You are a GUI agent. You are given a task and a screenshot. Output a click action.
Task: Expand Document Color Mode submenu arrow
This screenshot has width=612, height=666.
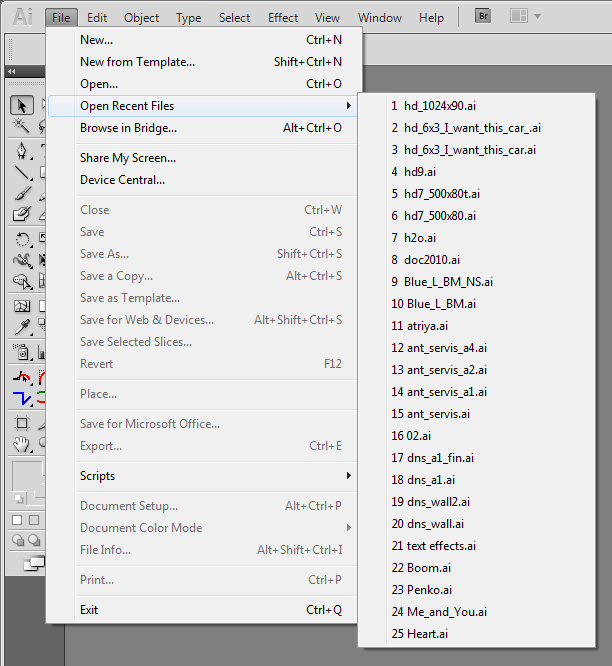[348, 528]
